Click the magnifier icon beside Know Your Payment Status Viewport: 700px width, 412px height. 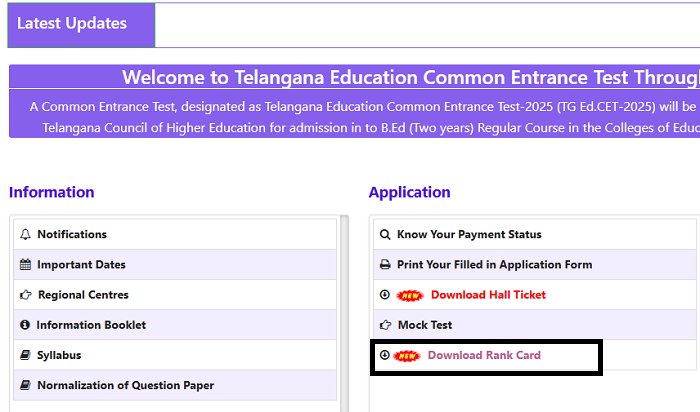tap(385, 234)
